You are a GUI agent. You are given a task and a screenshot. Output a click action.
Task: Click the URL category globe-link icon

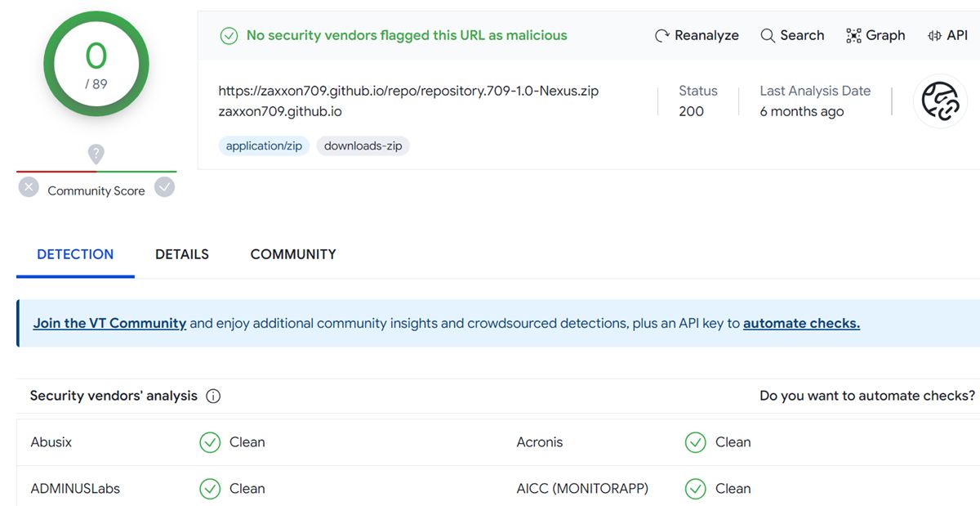click(x=940, y=101)
